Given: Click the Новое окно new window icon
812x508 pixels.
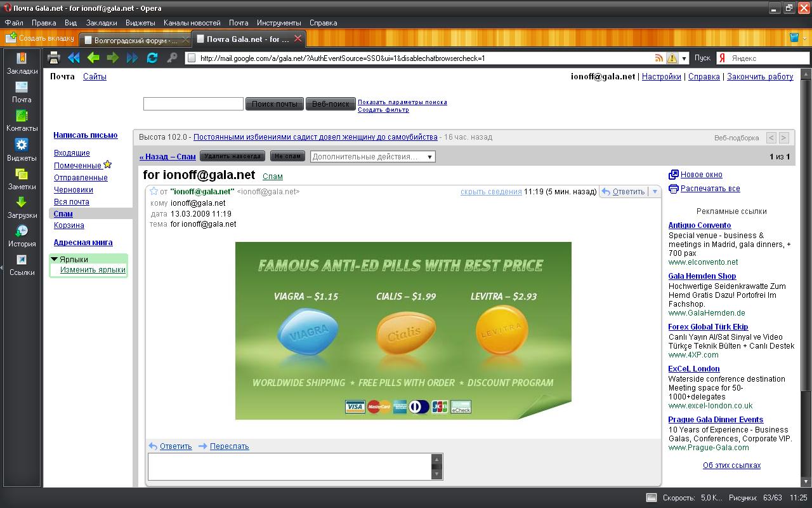Looking at the screenshot, I should pyautogui.click(x=674, y=175).
